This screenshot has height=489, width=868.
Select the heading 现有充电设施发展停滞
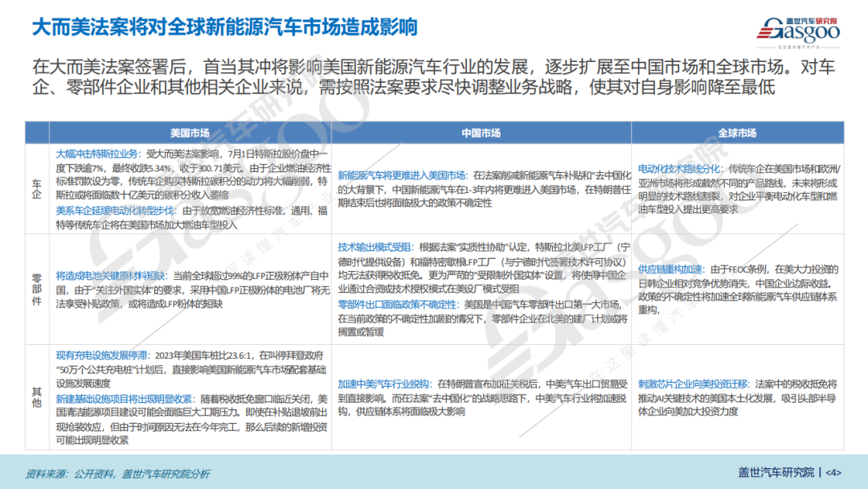click(103, 355)
